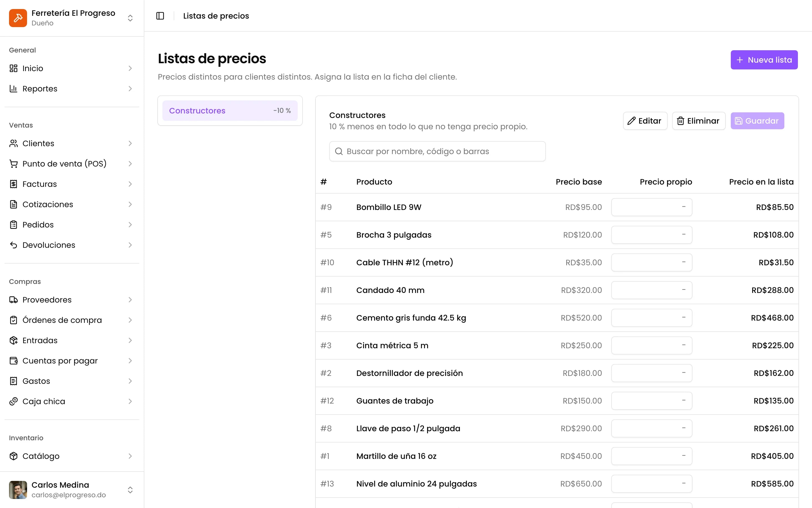Expand the Gastos chevron
Image resolution: width=812 pixels, height=508 pixels.
(130, 381)
